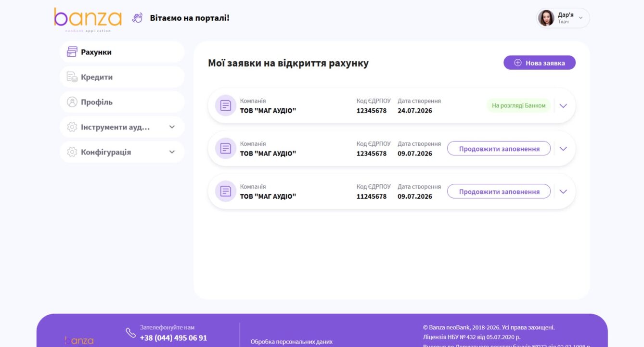Screen dimensions: 644x347
Task: Expand the Конфігурація sidebar section
Action: click(172, 152)
